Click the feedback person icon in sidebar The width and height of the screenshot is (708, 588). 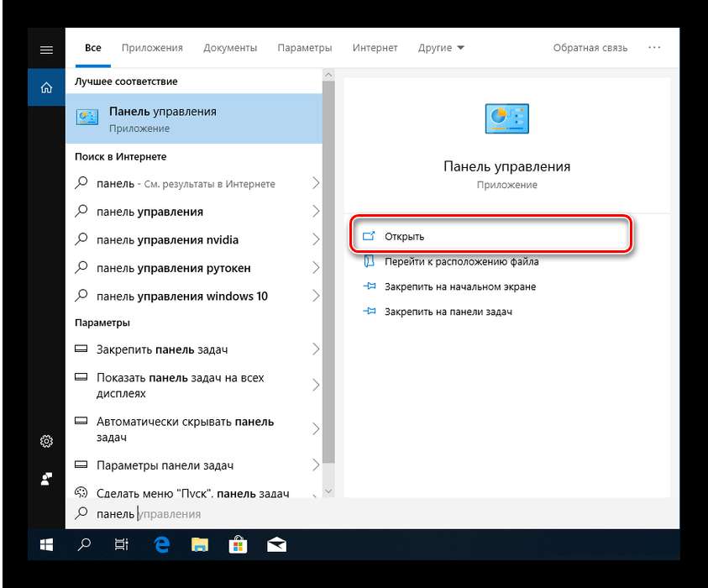(46, 478)
